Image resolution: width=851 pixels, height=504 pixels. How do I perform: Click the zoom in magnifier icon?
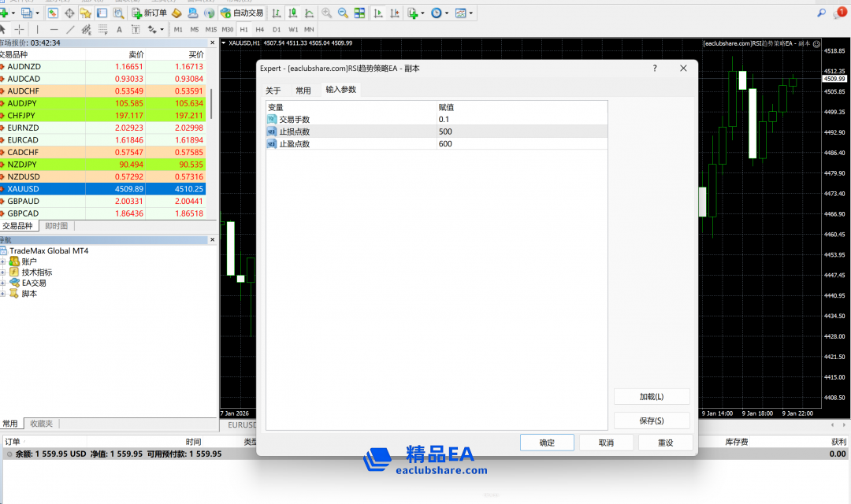326,13
